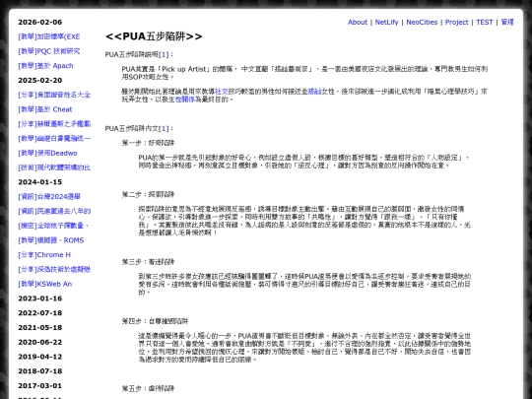Click the 第四步 heading
The height and width of the screenshot is (399, 532).
point(155,321)
